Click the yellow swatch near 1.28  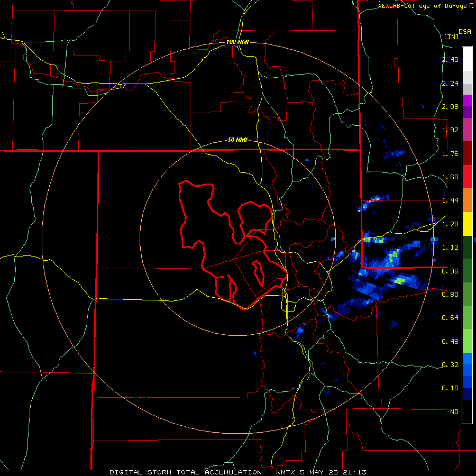click(467, 224)
